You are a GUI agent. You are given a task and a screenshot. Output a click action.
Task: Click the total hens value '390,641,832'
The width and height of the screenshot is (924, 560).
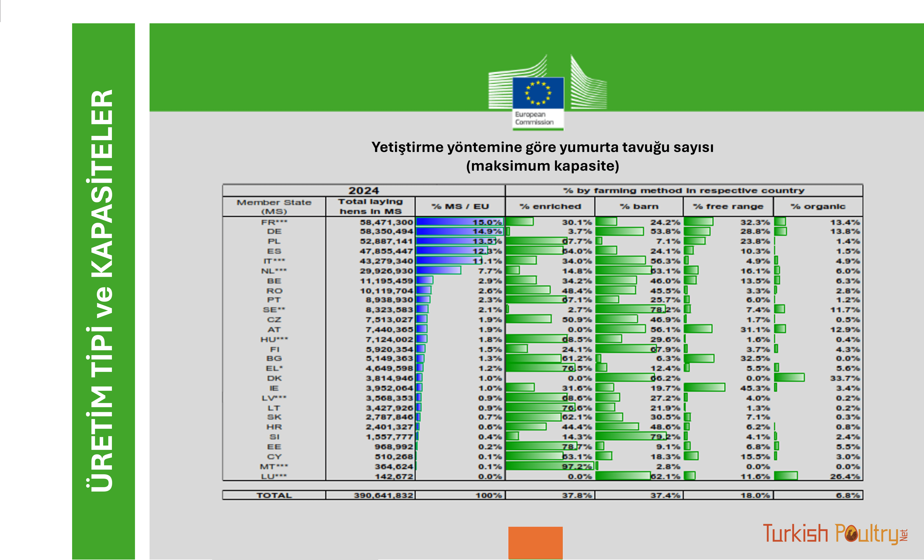383,495
